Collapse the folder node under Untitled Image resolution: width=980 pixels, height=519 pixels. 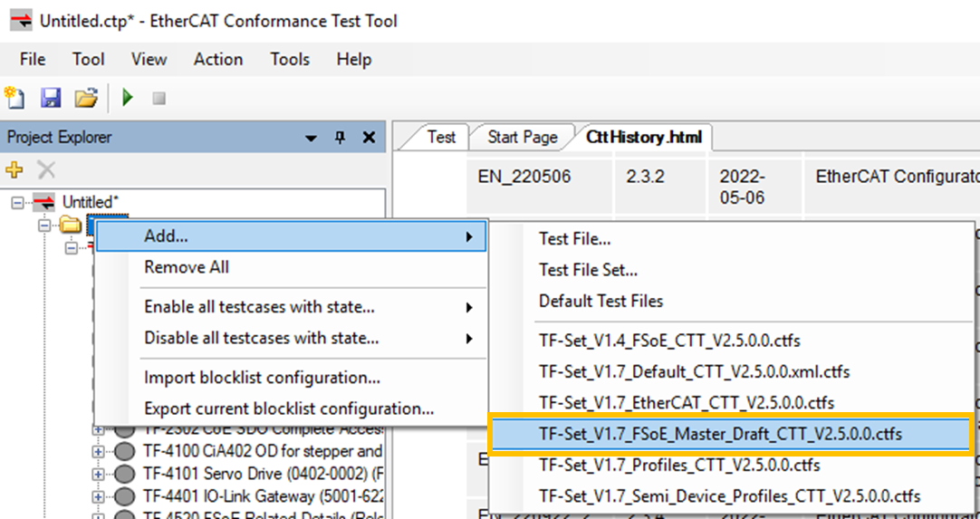44,225
